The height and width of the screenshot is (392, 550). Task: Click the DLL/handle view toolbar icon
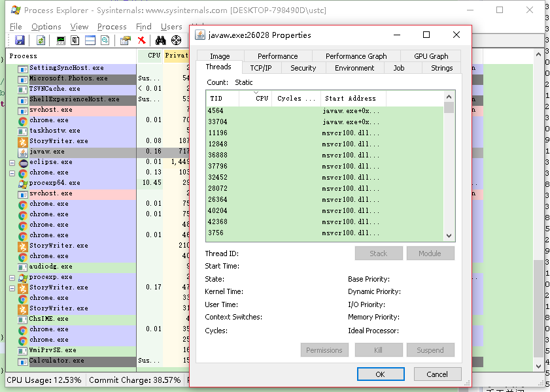[105, 41]
